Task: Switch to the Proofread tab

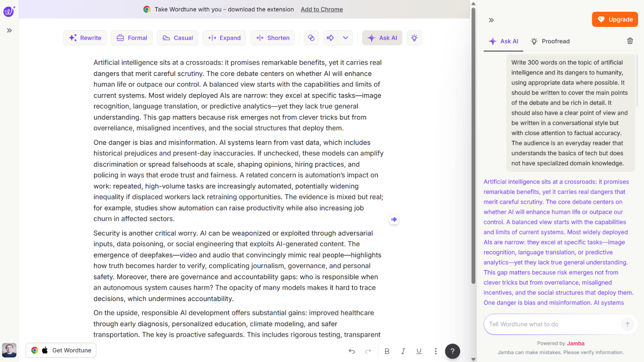Action: [x=550, y=41]
